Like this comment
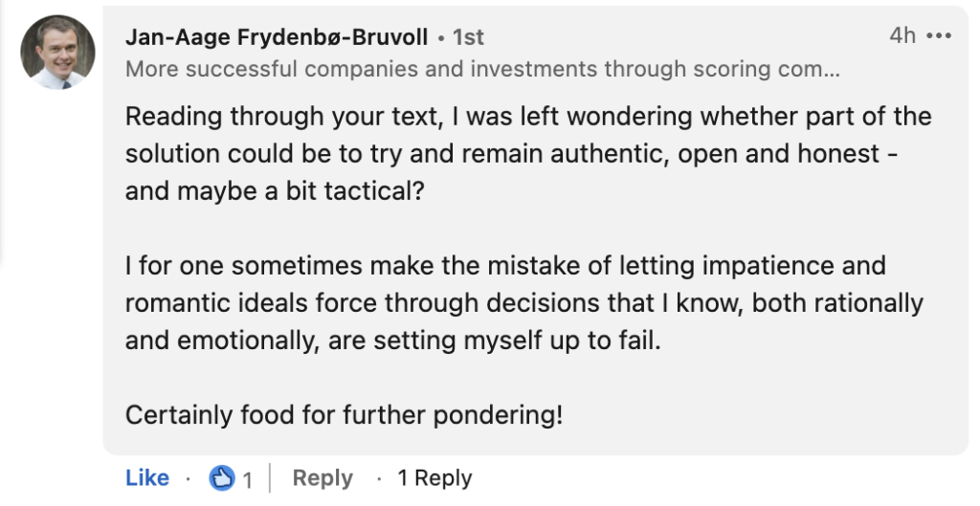Viewport: 980px width, 506px height. 147,477
